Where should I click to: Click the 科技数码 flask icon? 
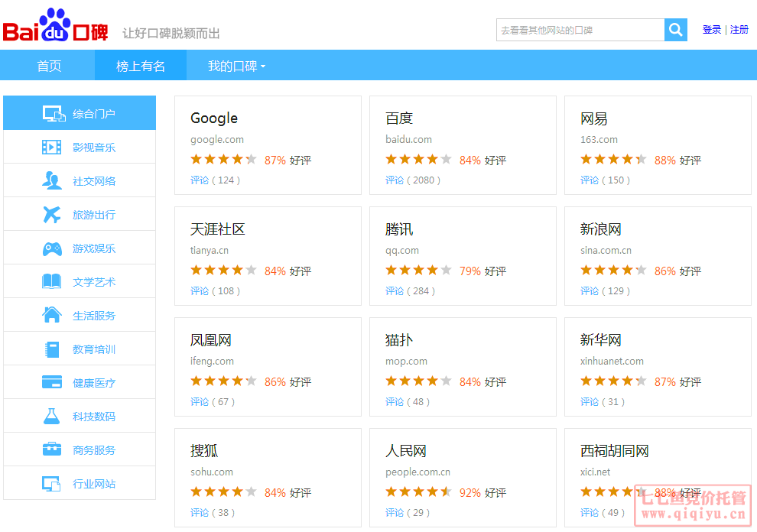(52, 416)
